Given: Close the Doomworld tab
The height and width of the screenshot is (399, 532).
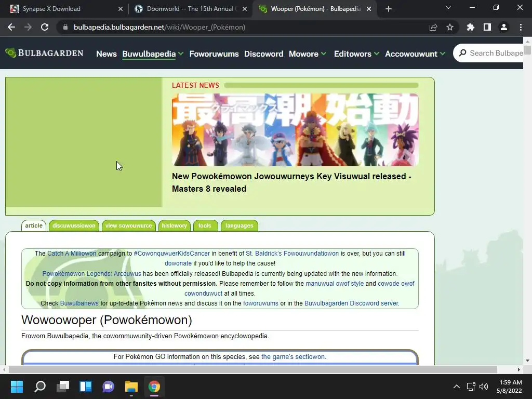Looking at the screenshot, I should coord(245,9).
